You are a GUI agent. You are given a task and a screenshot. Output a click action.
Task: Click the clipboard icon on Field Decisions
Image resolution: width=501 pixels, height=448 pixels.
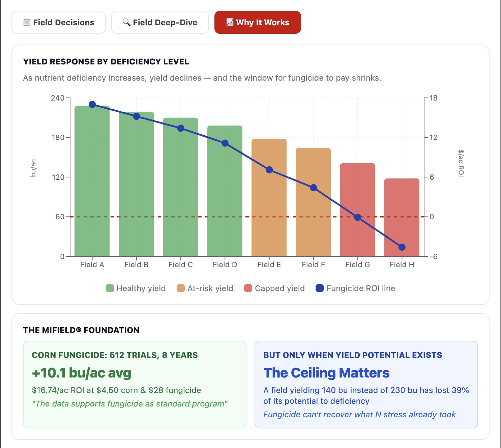[x=27, y=23]
